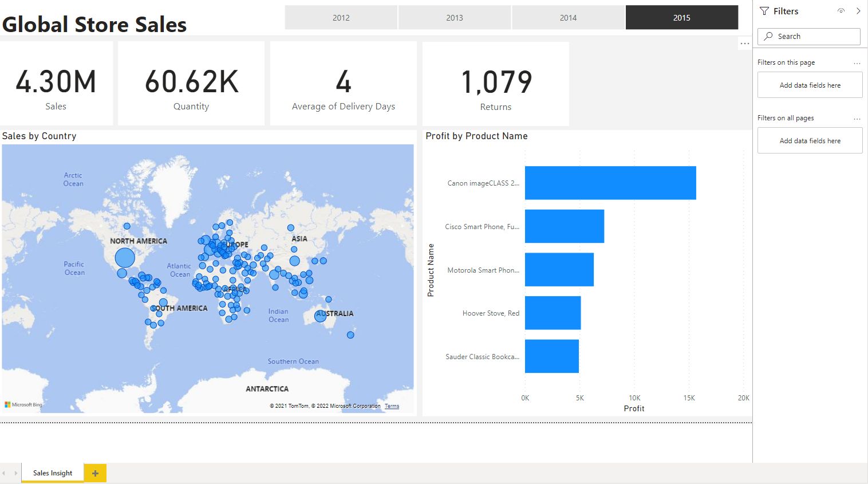Click the search magnifier icon in the Filters pane
This screenshot has height=484, width=868.
(768, 36)
